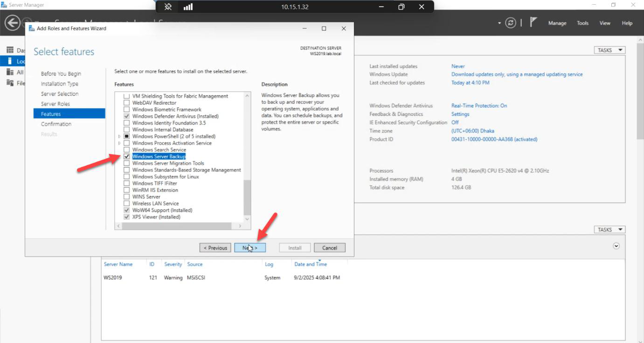Go to Before You Begin wizard step
This screenshot has width=644, height=343.
coord(61,74)
